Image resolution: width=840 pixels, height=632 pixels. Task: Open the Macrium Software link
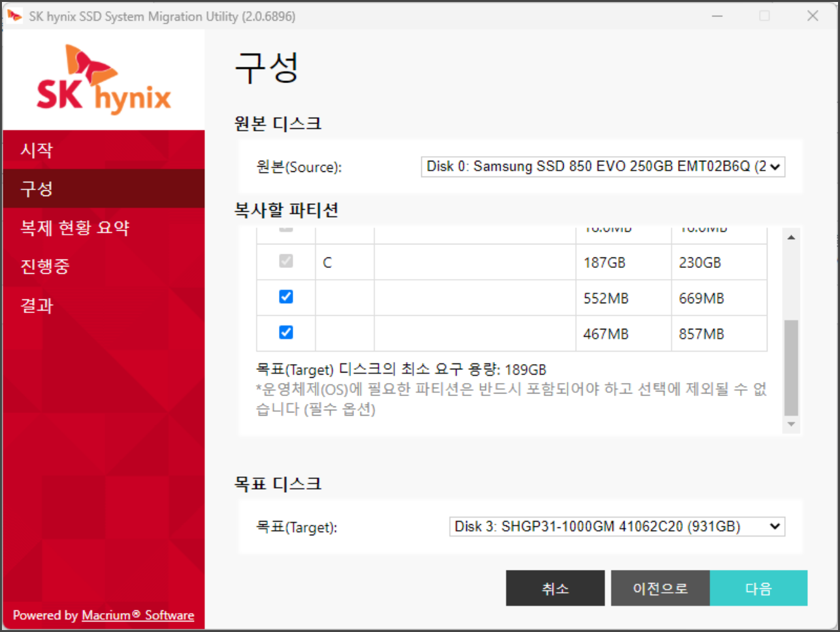point(138,615)
